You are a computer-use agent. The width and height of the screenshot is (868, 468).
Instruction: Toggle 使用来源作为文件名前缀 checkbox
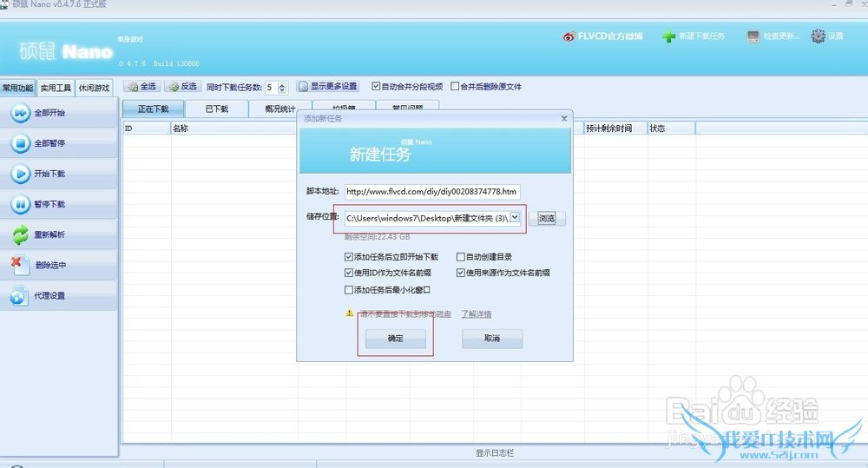pos(461,273)
